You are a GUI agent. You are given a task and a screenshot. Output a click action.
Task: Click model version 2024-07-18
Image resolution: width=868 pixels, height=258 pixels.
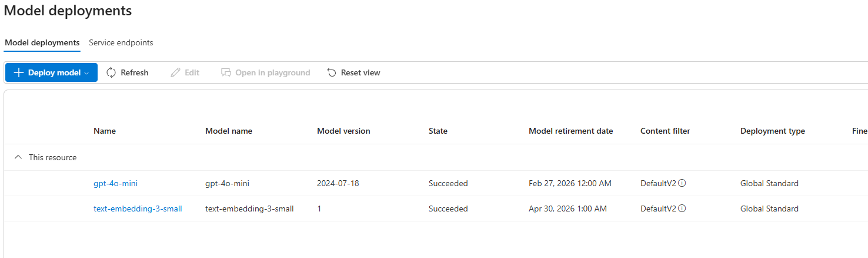click(x=338, y=183)
